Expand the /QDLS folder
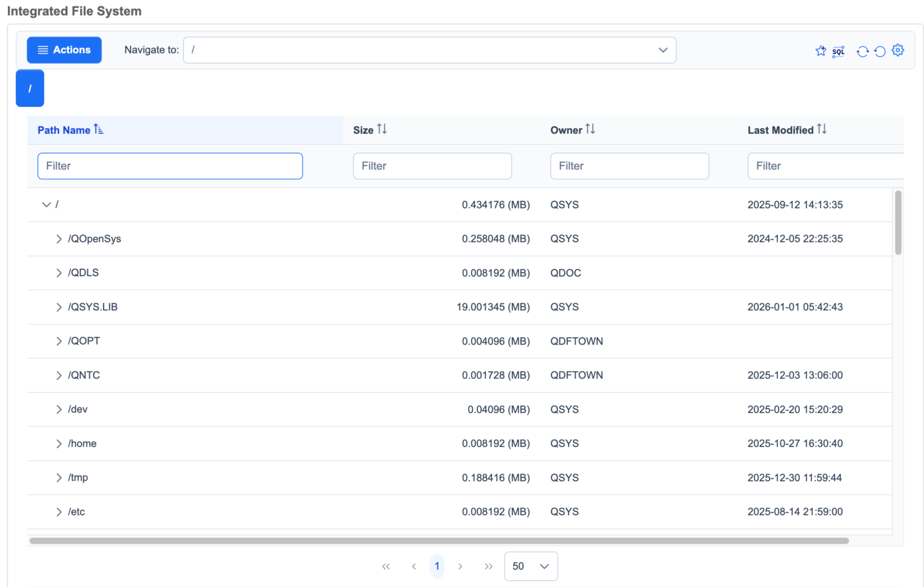The height and width of the screenshot is (587, 924). (x=59, y=273)
